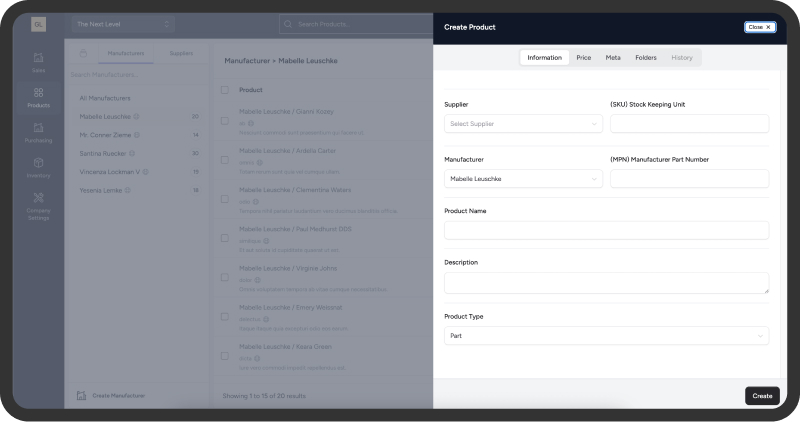Select the Folders tab
Viewport: 800px width, 422px height.
click(x=646, y=58)
